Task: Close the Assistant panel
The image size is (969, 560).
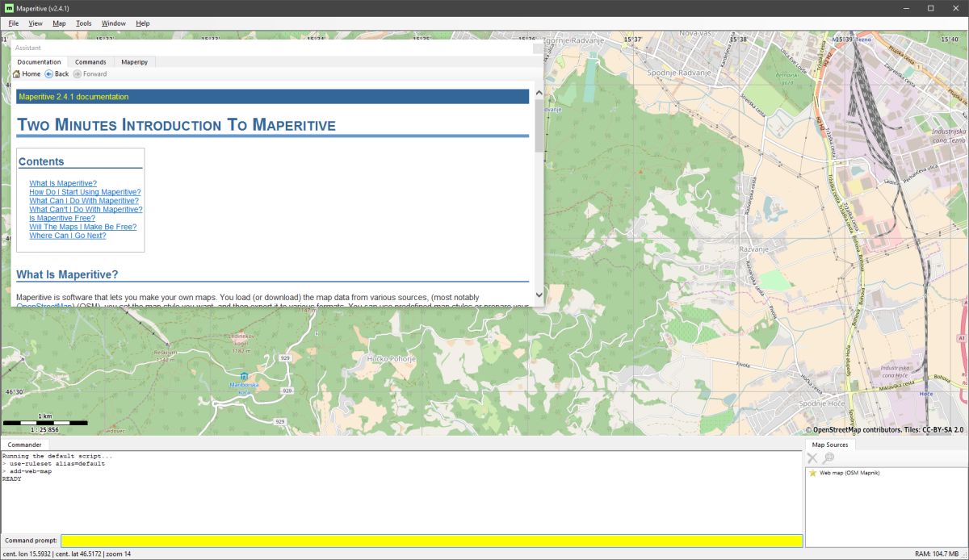Action: (537, 48)
